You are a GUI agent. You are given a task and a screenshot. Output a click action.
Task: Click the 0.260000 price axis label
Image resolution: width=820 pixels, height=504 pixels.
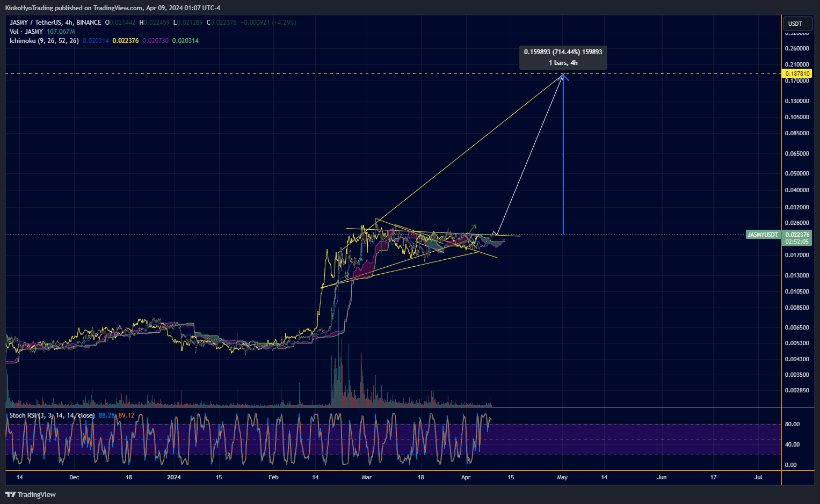[797, 48]
